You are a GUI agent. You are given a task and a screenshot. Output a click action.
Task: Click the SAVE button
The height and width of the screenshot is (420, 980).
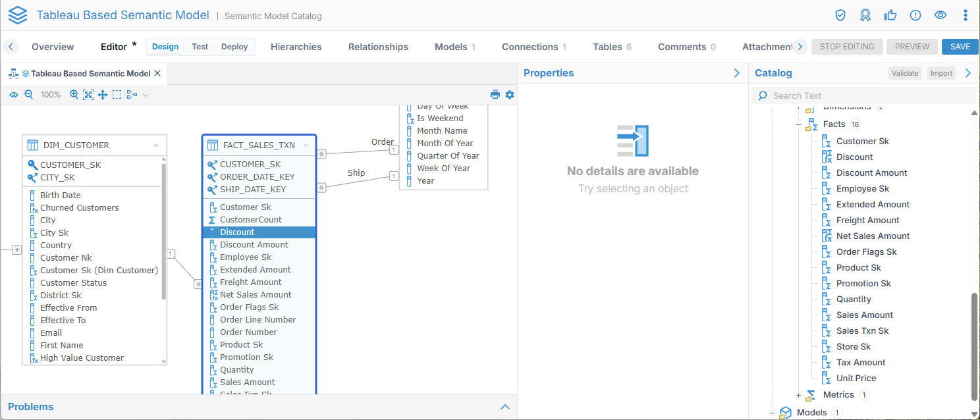(960, 47)
